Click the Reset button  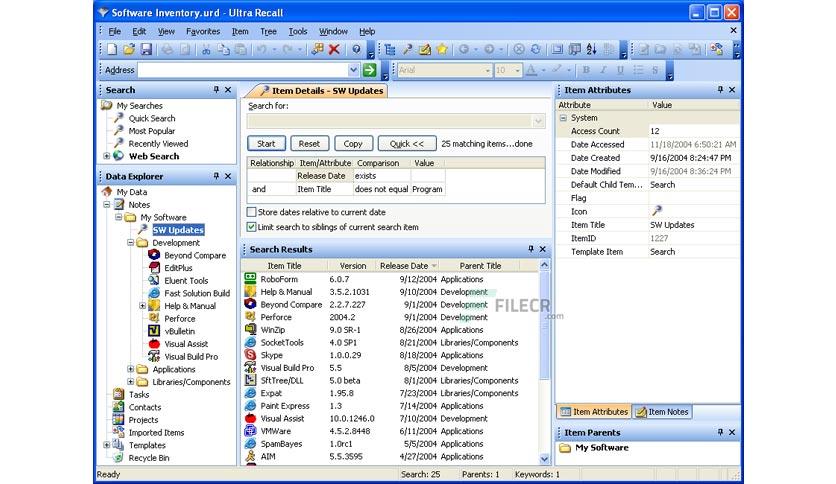309,143
